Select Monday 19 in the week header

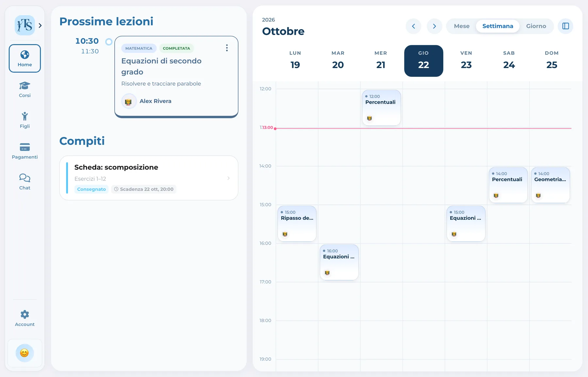point(295,61)
